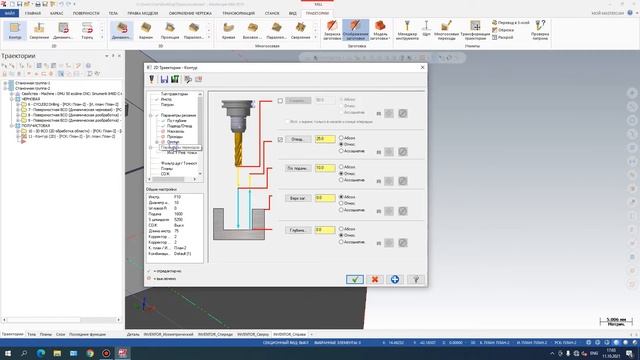Screen dimensions: 640x360
Task: Switch to the INVENTOR_Спереди view sheet
Action: tap(215, 334)
